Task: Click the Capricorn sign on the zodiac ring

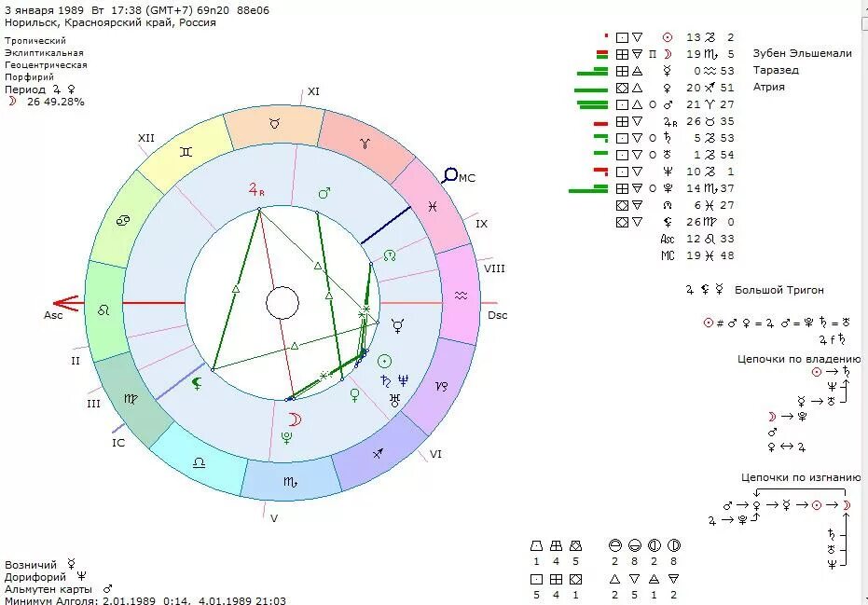Action: coord(442,386)
